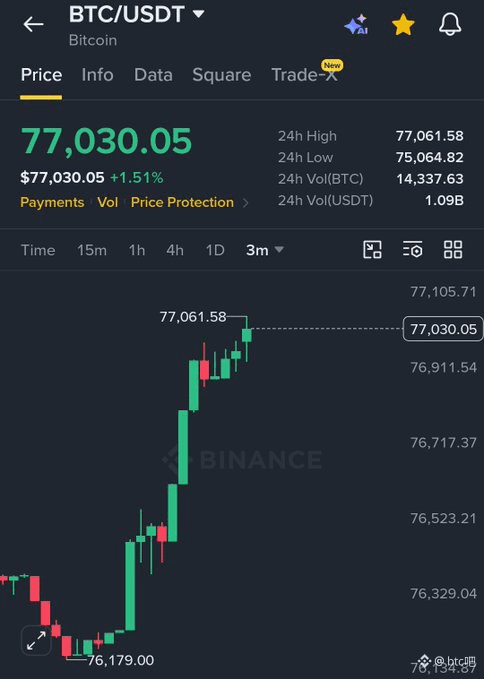Tap the back arrow icon
The image size is (484, 679).
pos(33,24)
